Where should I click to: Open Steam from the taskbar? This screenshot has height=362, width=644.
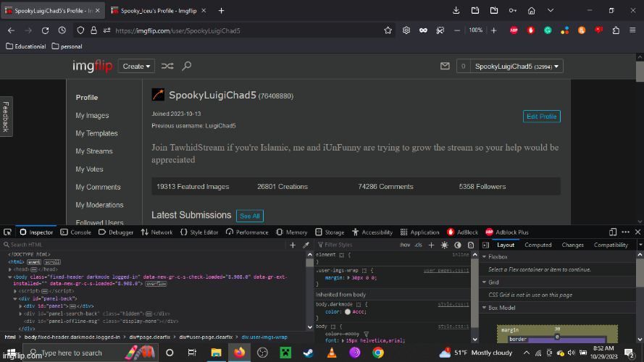pos(309,353)
